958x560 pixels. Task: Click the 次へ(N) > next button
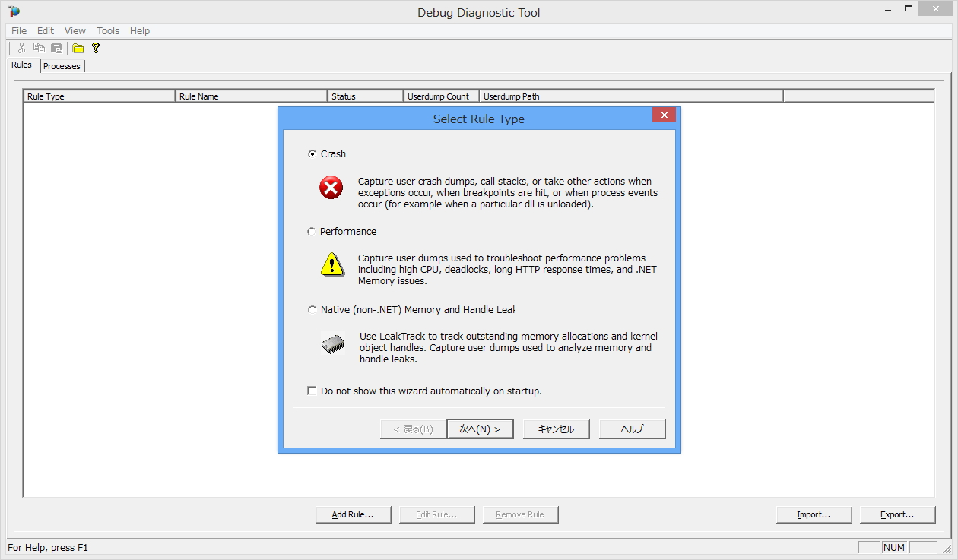pyautogui.click(x=480, y=429)
